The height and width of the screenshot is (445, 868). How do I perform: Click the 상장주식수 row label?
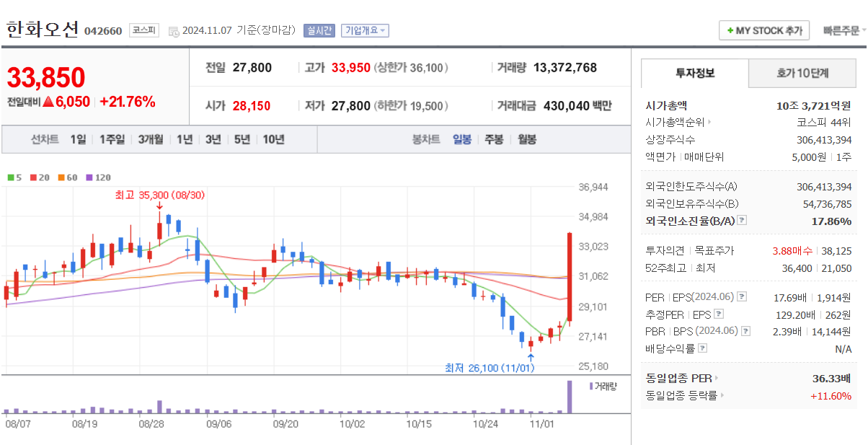tap(670, 140)
